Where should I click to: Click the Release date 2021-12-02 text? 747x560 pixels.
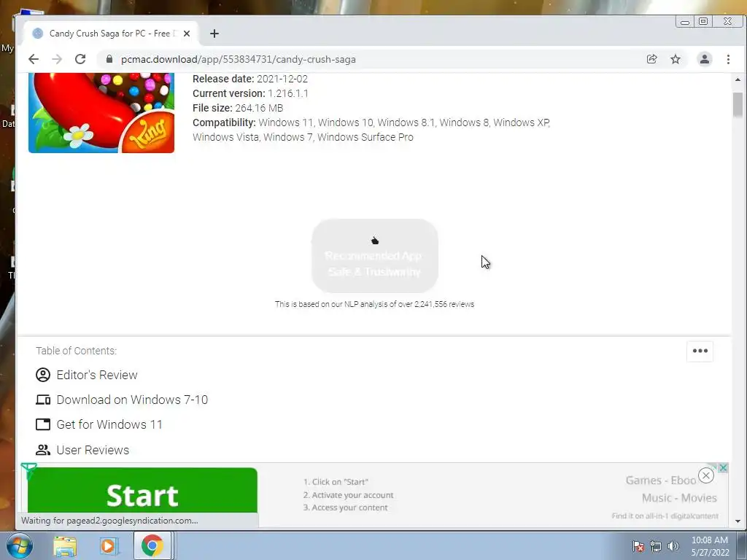click(x=250, y=79)
